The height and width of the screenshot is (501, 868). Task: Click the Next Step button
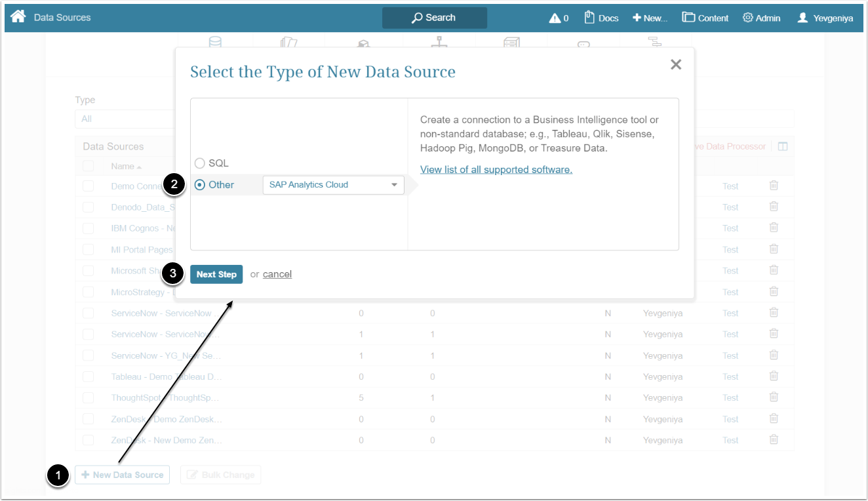(216, 274)
